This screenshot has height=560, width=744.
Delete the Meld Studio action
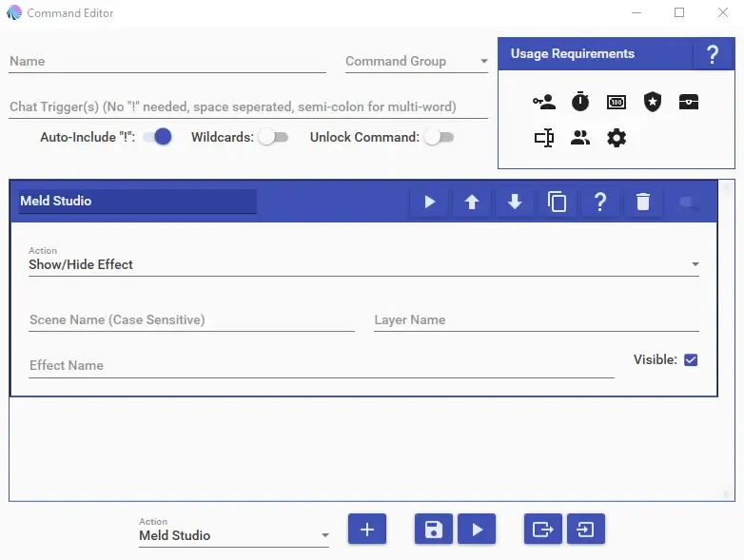tap(643, 202)
